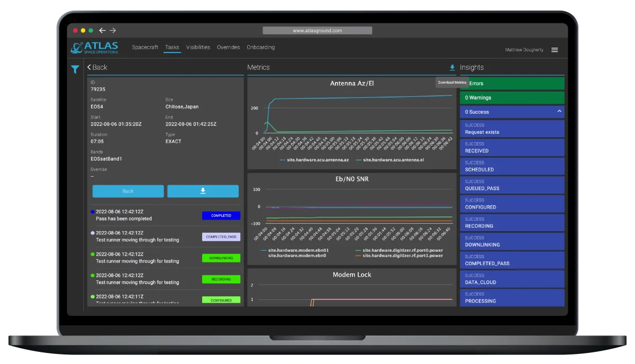Switch to the Visibilities tab
The image size is (635, 364).
[198, 47]
